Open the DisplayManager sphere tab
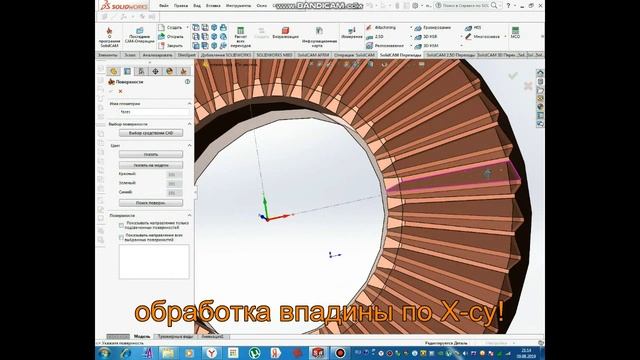640x360 pixels. coord(169,71)
